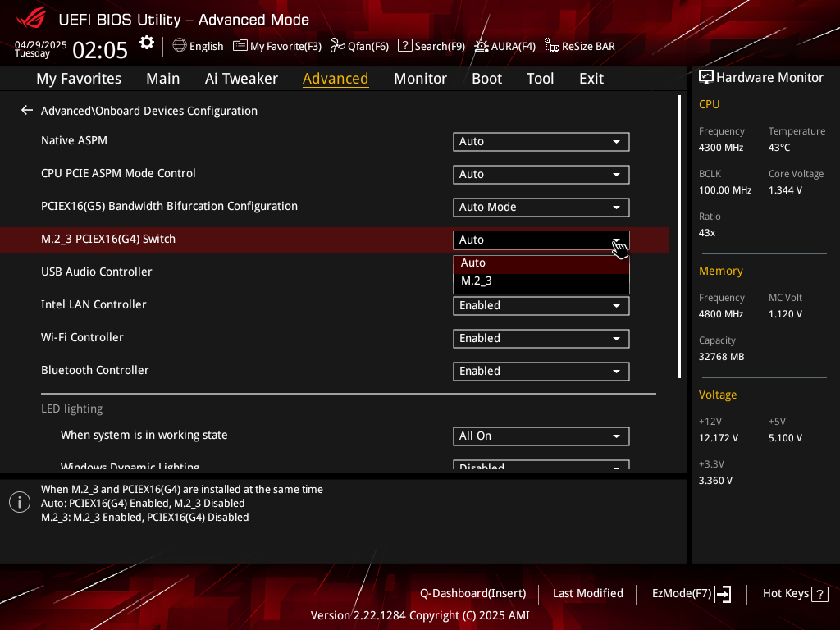Collapse the M.2_3 PCIEX16(G4) Switch dropdown

(x=541, y=240)
